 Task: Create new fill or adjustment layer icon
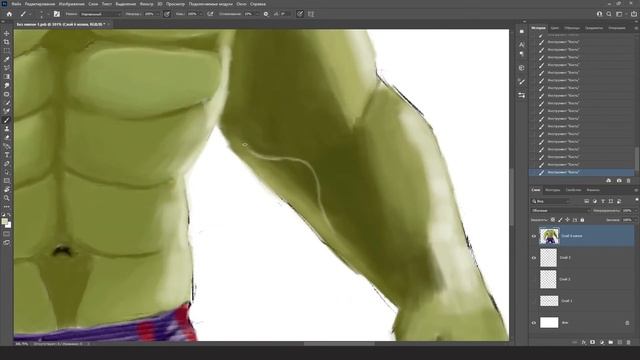[x=602, y=342]
